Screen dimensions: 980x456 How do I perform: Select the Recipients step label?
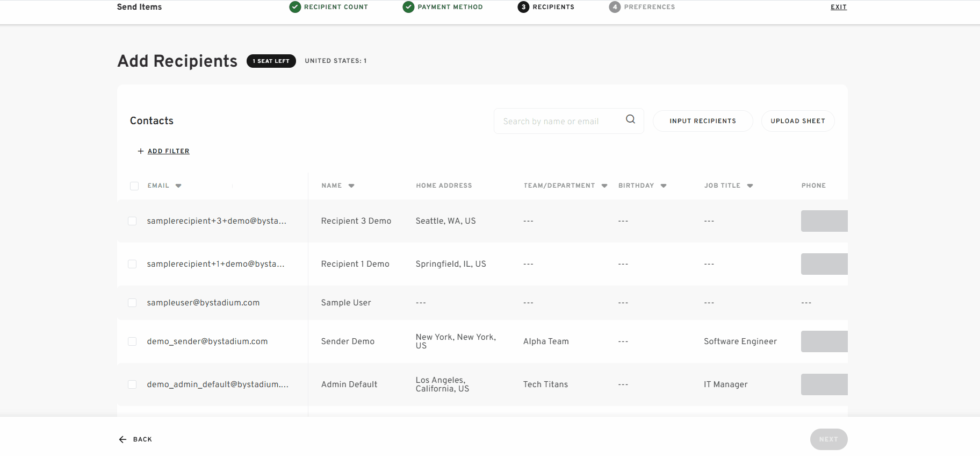553,7
